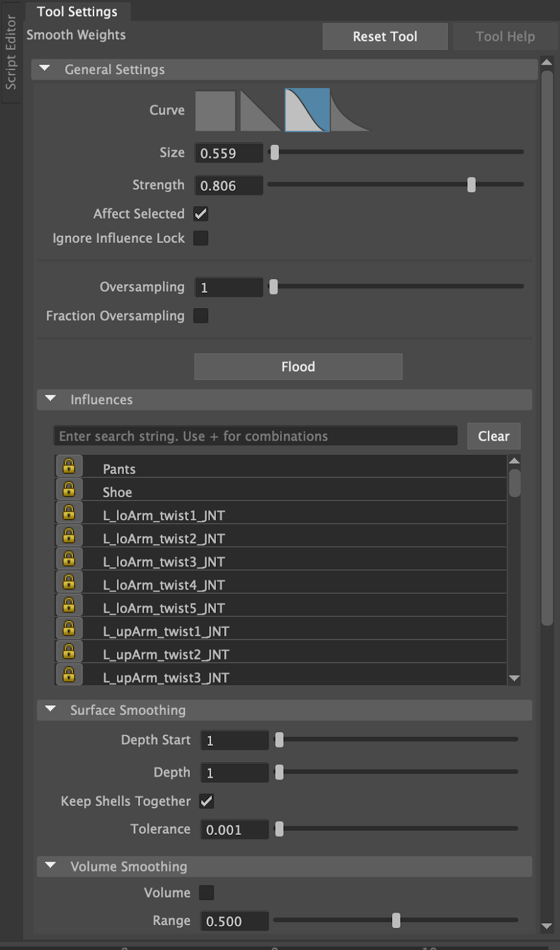
Task: Select L_loArm_twist1_JNT in influences list
Action: (x=281, y=513)
